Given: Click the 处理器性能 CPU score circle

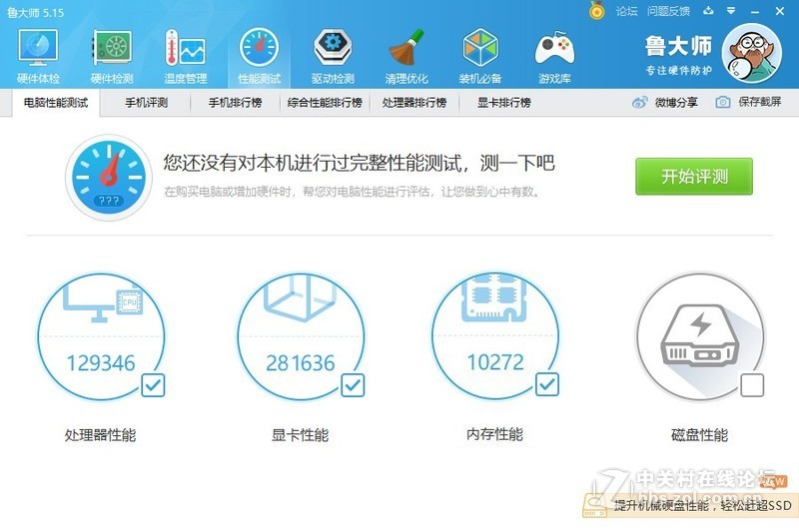Looking at the screenshot, I should (x=101, y=336).
